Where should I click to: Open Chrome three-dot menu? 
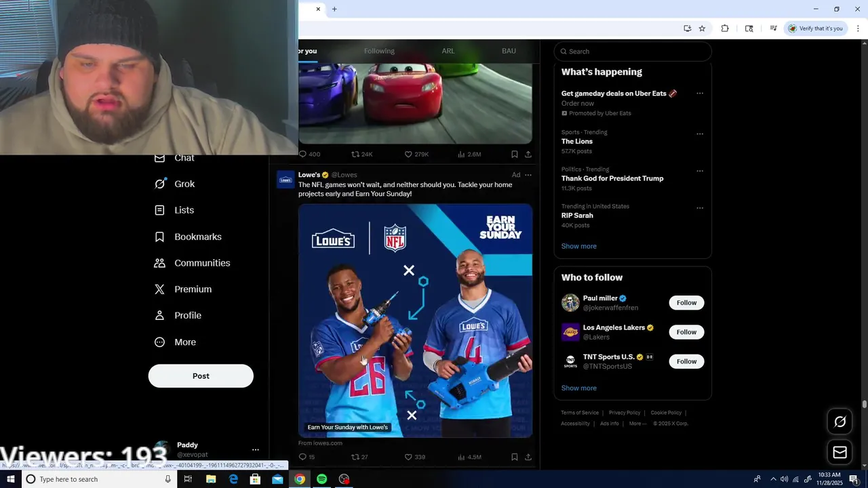point(859,28)
